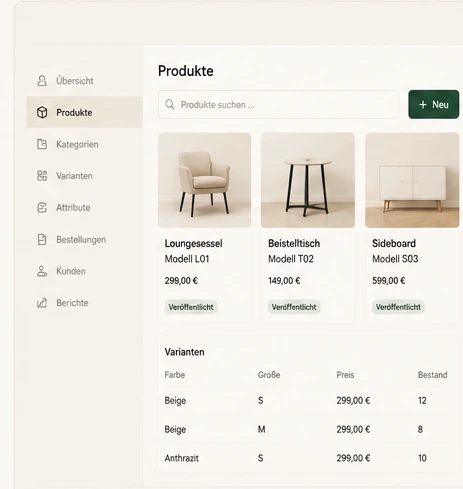
Task: Click the Berichte chart icon
Action: click(x=42, y=303)
